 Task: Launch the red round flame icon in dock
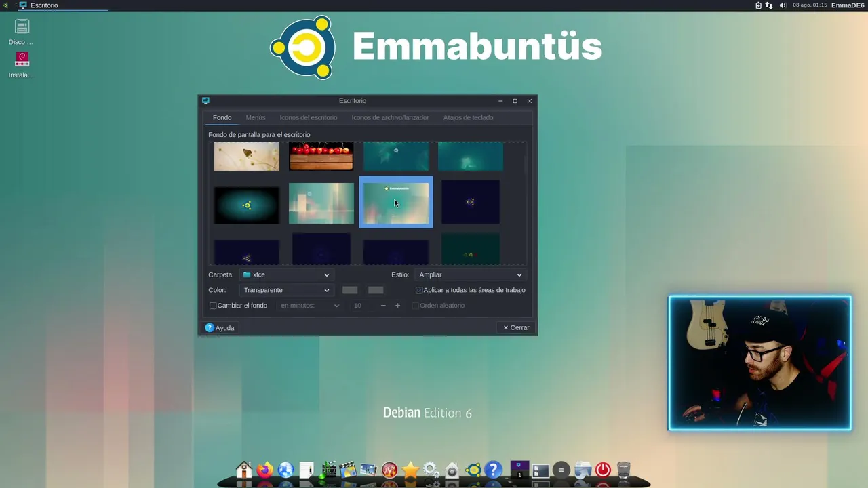pyautogui.click(x=389, y=469)
